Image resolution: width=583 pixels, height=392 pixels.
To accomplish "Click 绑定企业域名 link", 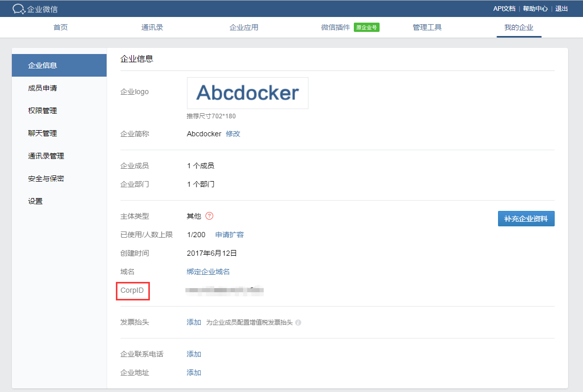I will [208, 272].
